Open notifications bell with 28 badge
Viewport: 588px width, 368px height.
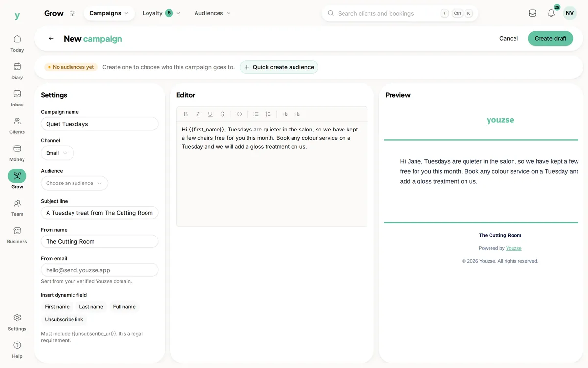(551, 13)
